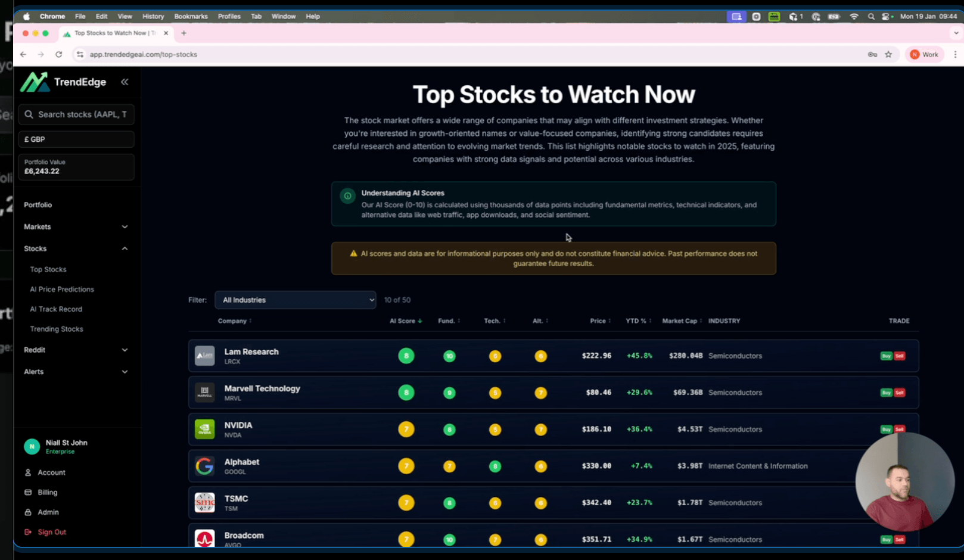Click the Broadcom company logo

[x=205, y=539]
